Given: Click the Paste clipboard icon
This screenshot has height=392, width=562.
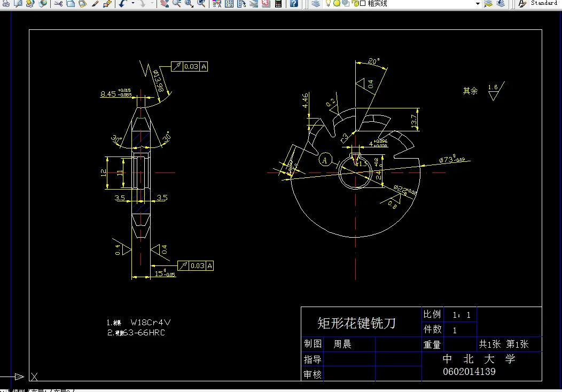Looking at the screenshot, I should click(x=83, y=4).
